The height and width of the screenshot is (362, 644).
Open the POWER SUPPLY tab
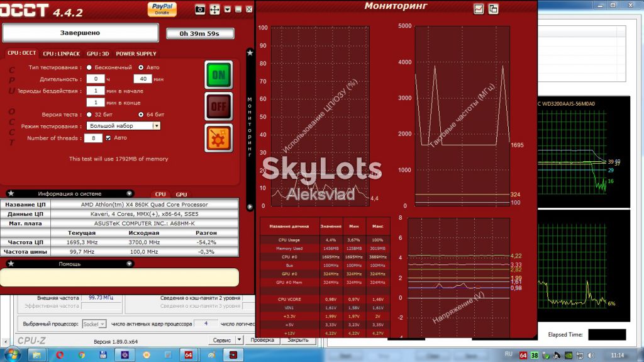click(136, 54)
